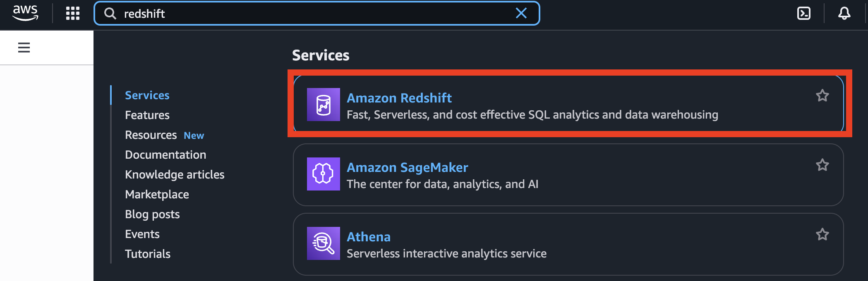Open the AWS services grid menu
The image size is (868, 281).
(73, 13)
